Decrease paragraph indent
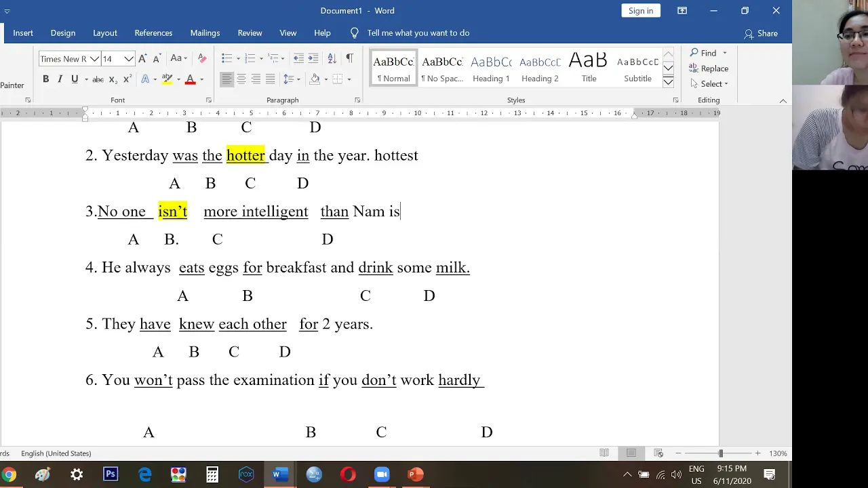The width and height of the screenshot is (868, 488). [x=298, y=59]
